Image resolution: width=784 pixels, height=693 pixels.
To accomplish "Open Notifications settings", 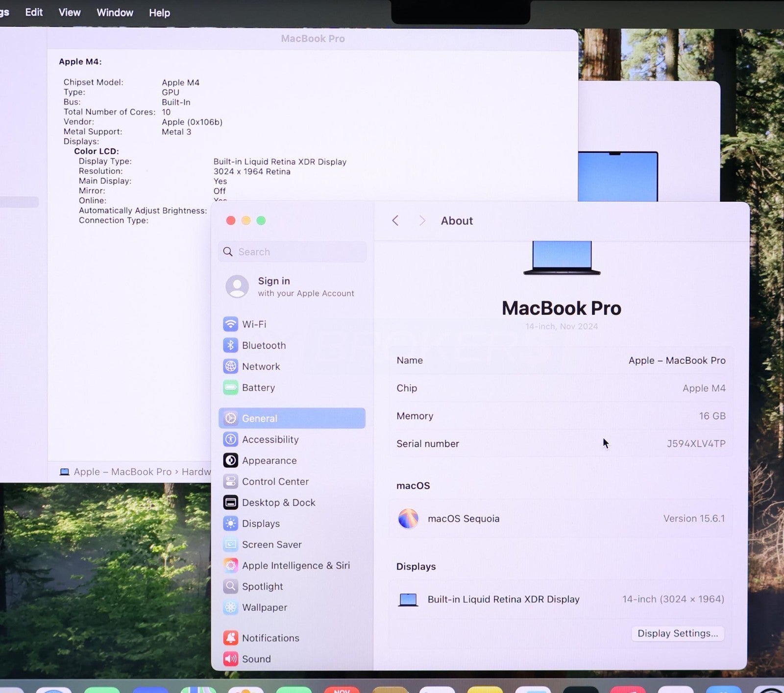I will pos(270,638).
